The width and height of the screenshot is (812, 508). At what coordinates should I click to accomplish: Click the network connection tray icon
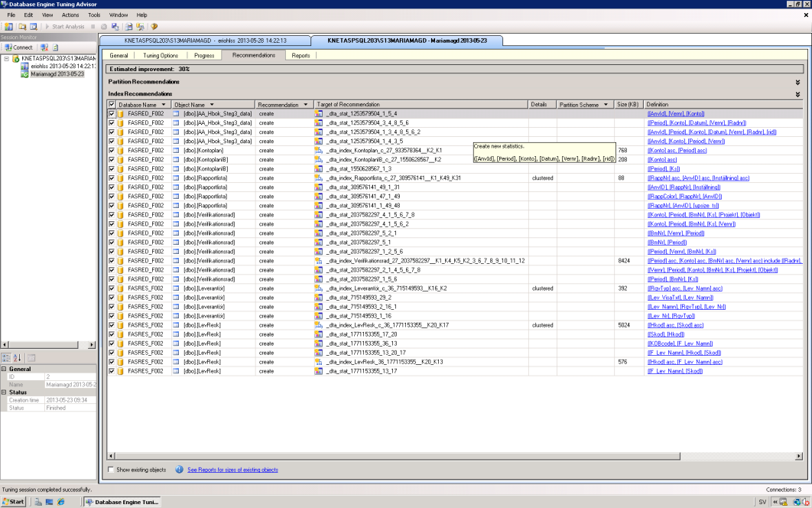tap(797, 502)
